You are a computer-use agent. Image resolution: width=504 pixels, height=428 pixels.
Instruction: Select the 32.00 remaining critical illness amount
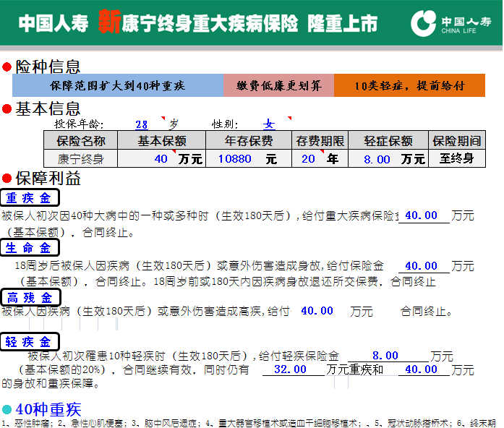click(x=290, y=369)
